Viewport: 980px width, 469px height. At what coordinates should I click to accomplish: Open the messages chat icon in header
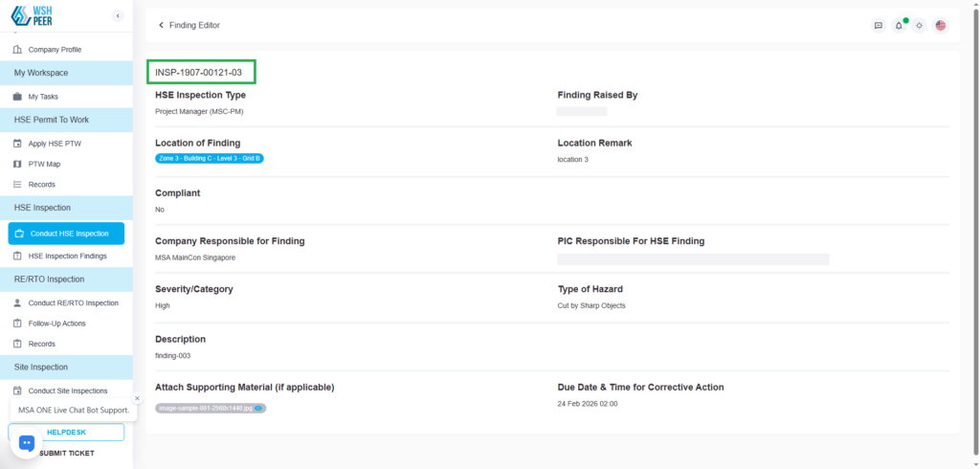(x=878, y=25)
